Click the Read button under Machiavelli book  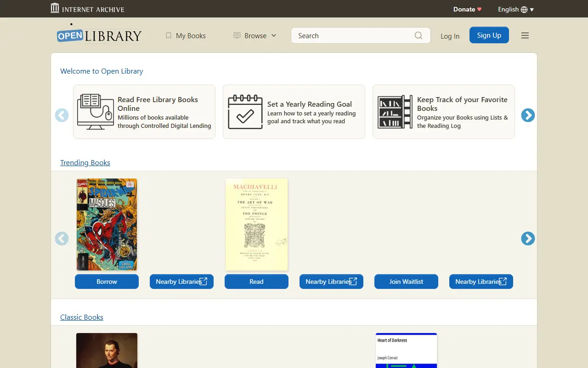pyautogui.click(x=256, y=282)
